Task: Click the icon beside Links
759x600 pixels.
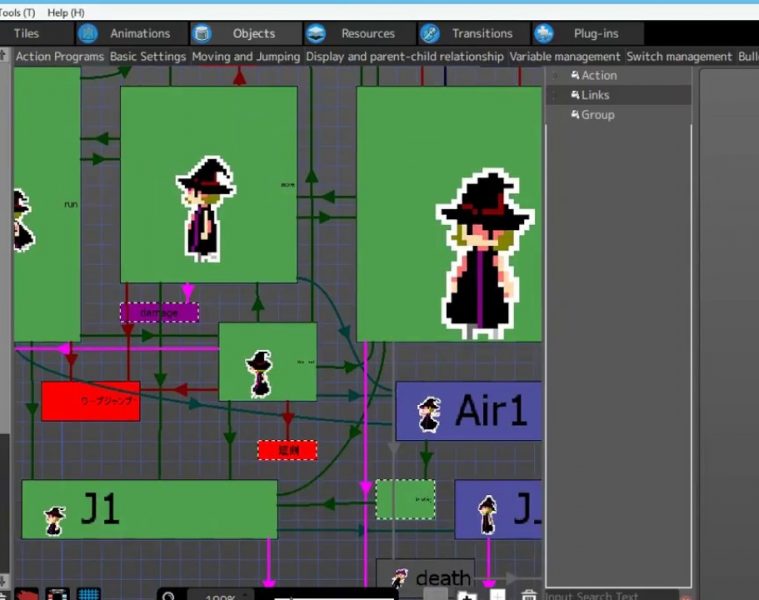Action: (575, 95)
